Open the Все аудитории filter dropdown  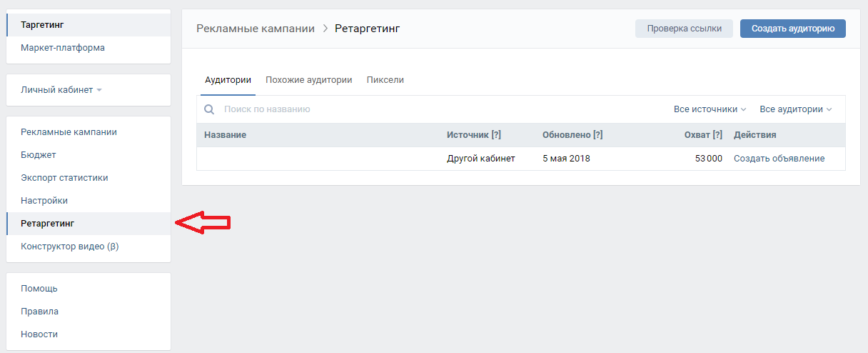796,109
